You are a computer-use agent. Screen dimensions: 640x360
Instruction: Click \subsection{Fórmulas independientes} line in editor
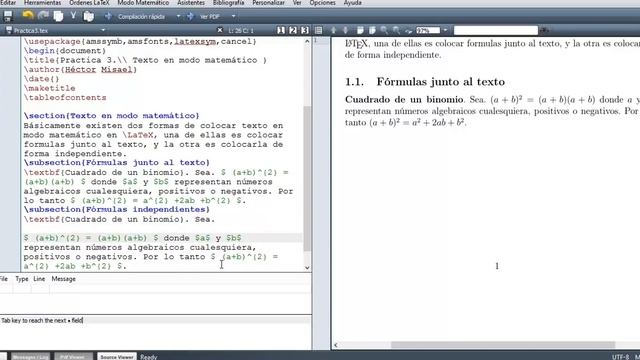[x=117, y=209]
